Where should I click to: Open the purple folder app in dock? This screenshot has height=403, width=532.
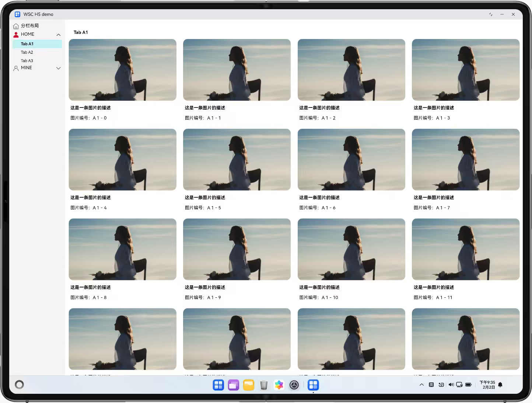[x=234, y=385]
